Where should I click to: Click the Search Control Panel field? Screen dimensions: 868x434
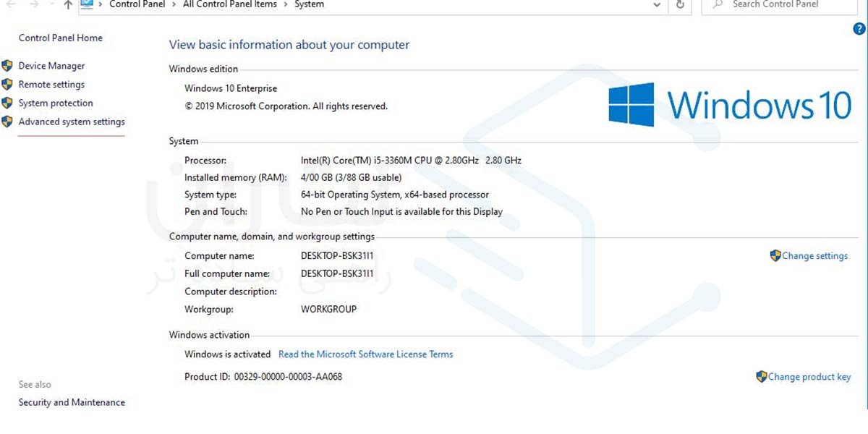781,5
